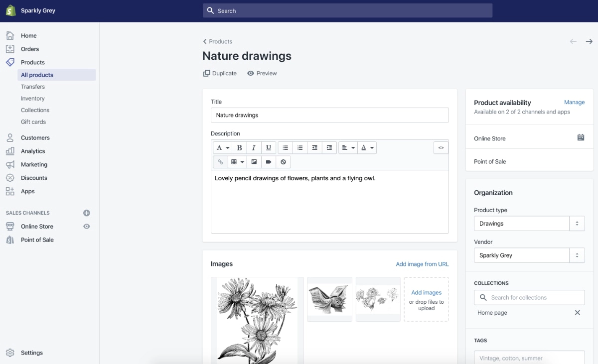Select the flying owl image thumbnail
Image resolution: width=598 pixels, height=364 pixels.
(329, 299)
